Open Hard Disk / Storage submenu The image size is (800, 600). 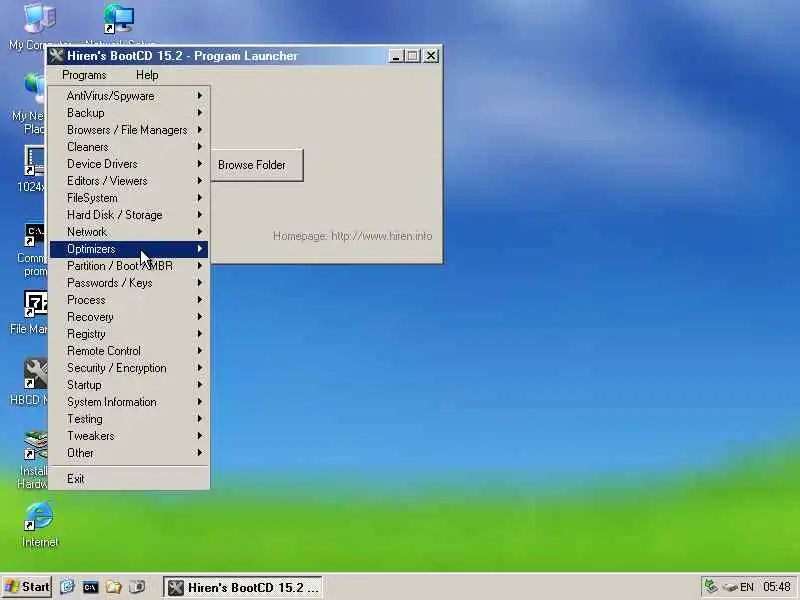129,215
